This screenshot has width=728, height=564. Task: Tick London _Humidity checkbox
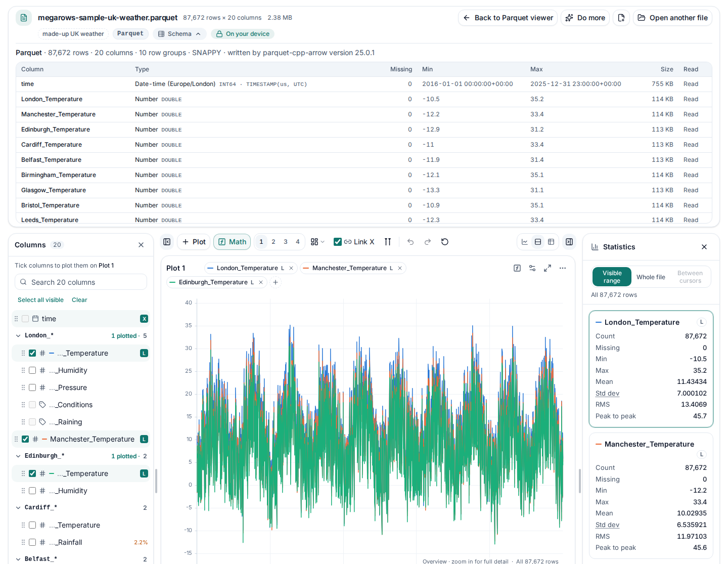click(x=32, y=370)
